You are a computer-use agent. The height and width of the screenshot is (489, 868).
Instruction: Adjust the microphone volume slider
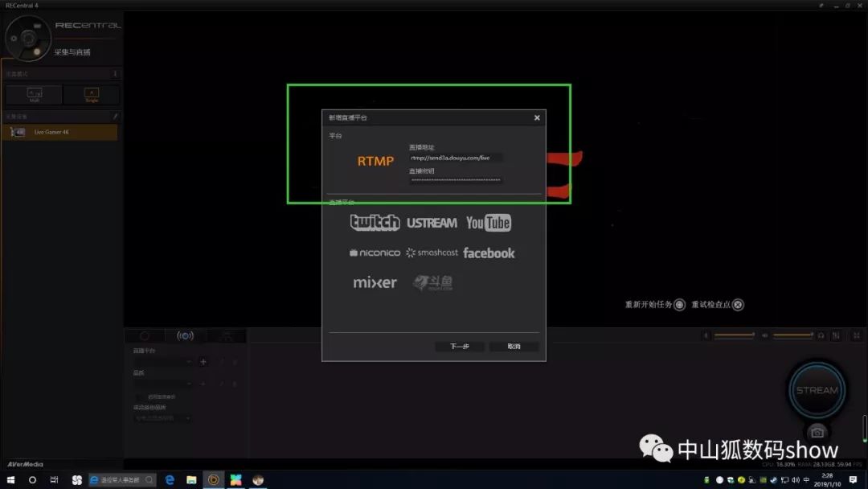coord(735,335)
